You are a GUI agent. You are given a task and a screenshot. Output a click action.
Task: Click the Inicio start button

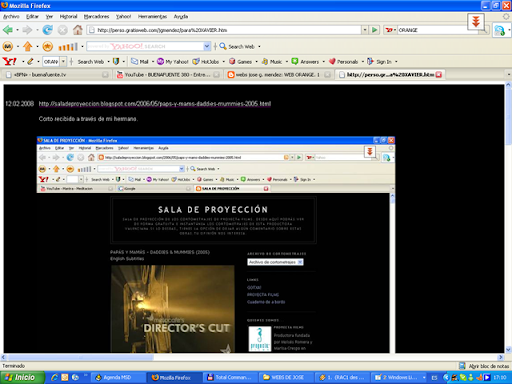[22, 377]
